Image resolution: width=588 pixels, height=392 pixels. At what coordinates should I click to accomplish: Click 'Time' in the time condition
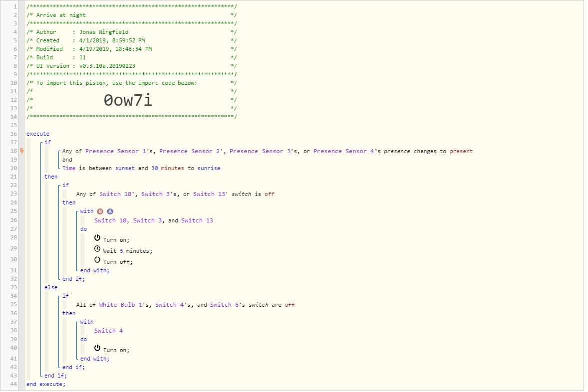tap(69, 168)
